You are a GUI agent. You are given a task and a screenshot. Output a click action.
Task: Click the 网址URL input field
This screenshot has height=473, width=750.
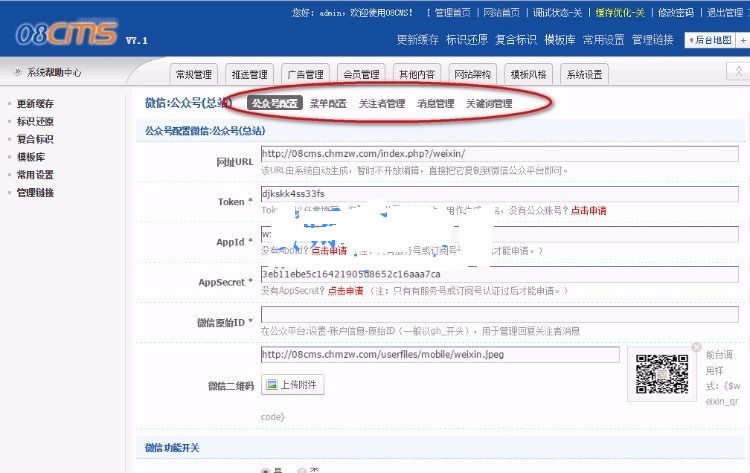click(x=499, y=154)
